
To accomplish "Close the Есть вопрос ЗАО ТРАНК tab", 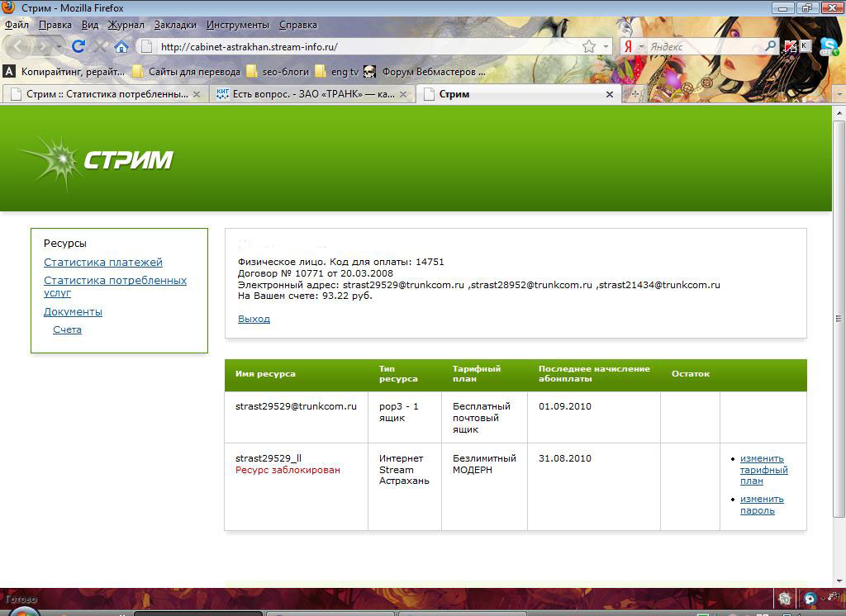I will pyautogui.click(x=403, y=94).
